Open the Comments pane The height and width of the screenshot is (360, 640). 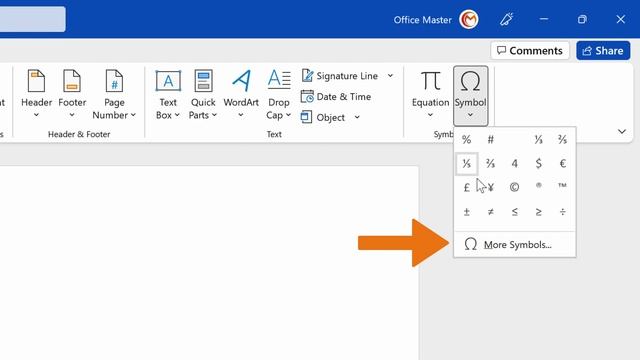[x=530, y=51]
